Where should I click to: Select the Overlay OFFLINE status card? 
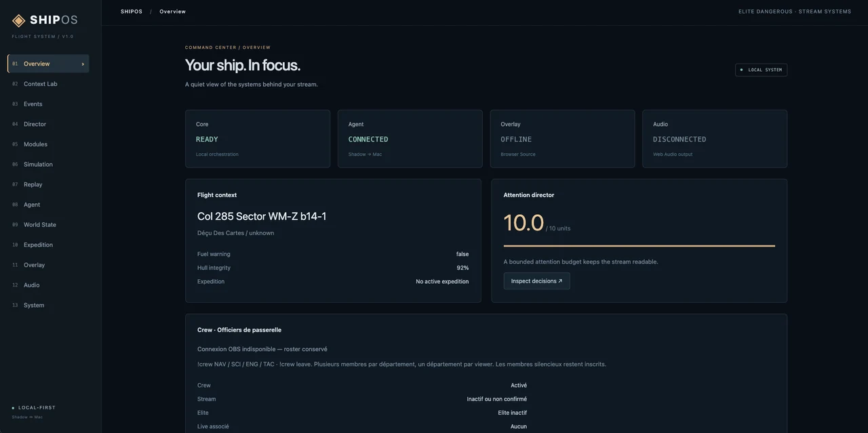(x=562, y=139)
